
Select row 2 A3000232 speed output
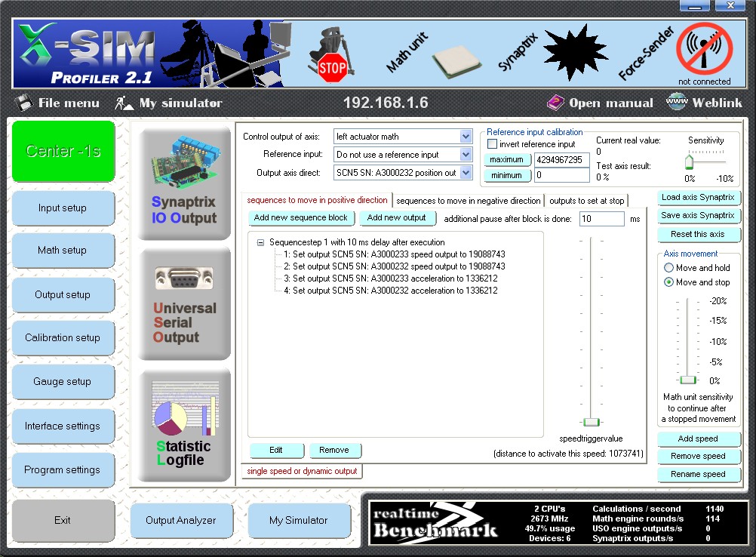(395, 266)
